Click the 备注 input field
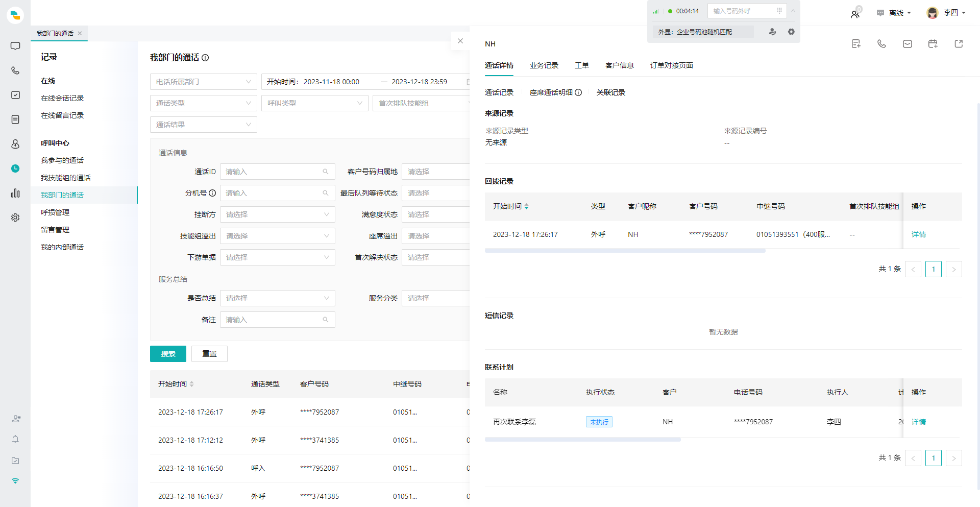This screenshot has height=507, width=980. pos(278,320)
